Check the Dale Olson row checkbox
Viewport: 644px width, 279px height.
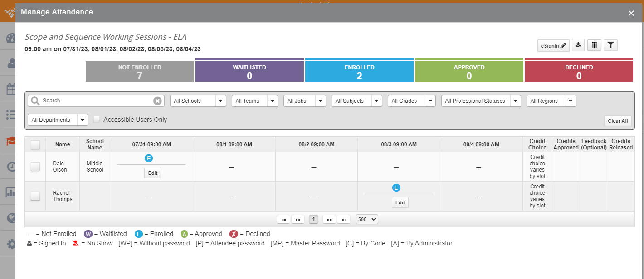pos(35,167)
